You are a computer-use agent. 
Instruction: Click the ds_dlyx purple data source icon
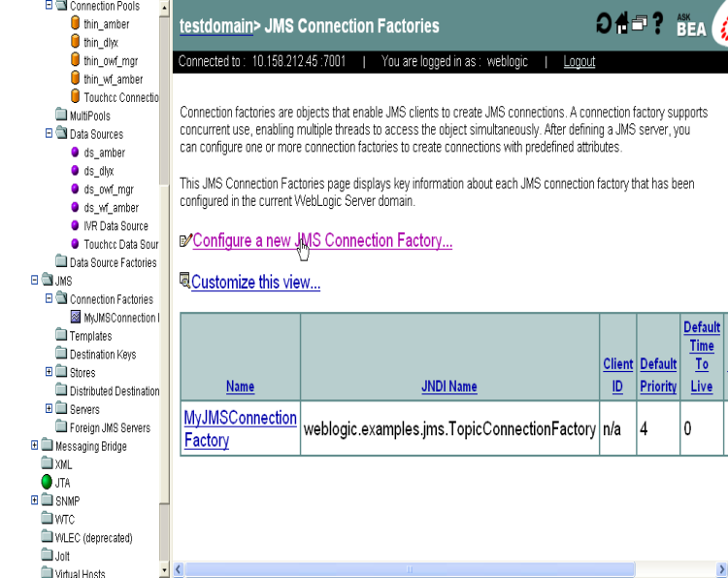click(75, 170)
